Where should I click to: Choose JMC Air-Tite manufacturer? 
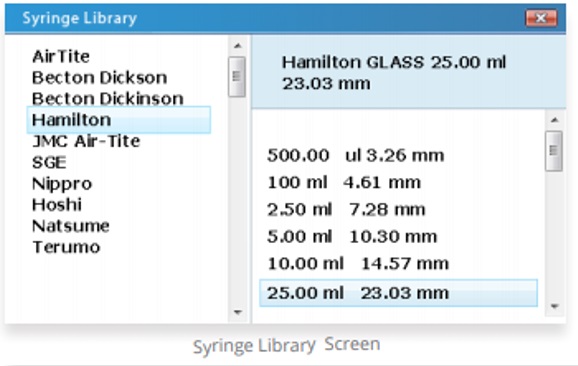tap(86, 141)
